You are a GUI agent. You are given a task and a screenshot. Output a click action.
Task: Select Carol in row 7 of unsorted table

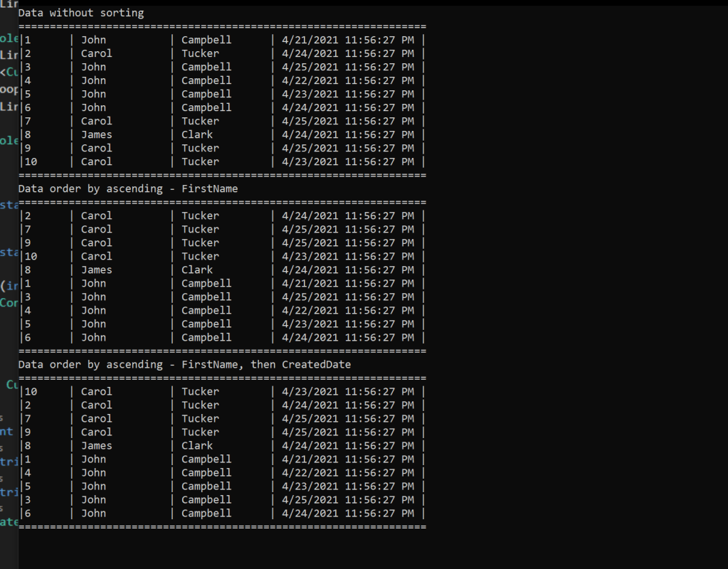(x=96, y=121)
